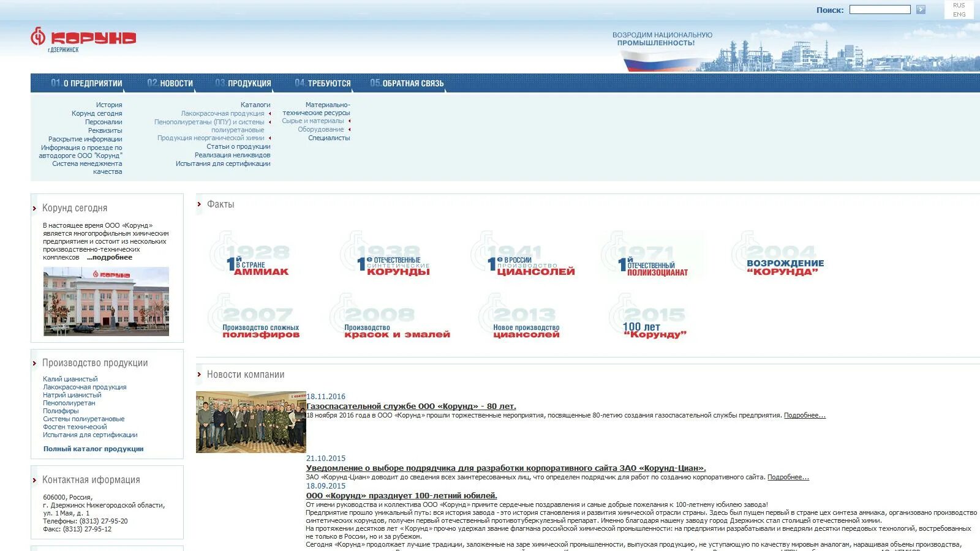This screenshot has width=980, height=551.
Task: Click the Корунд logo in the header
Action: coord(83,39)
